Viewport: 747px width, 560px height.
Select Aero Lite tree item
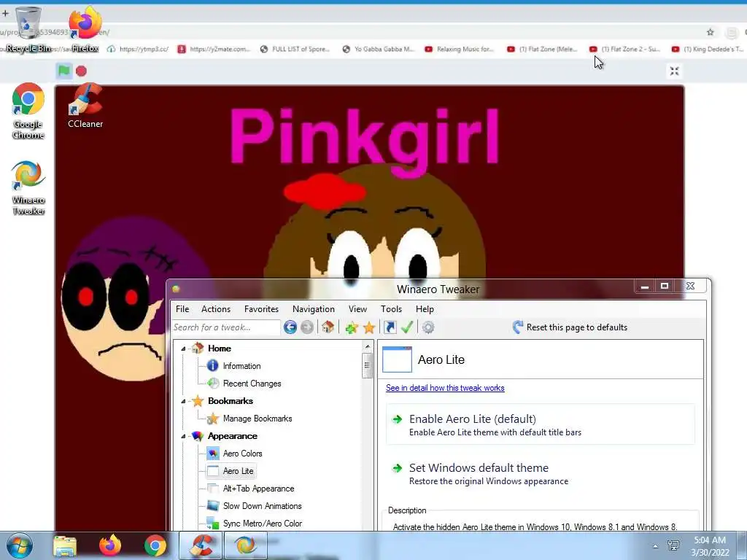239,471
